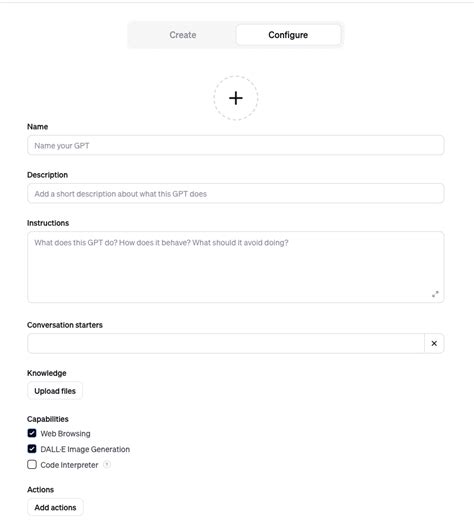Remove the conversation starter with X icon
This screenshot has width=474, height=526.
coord(434,343)
